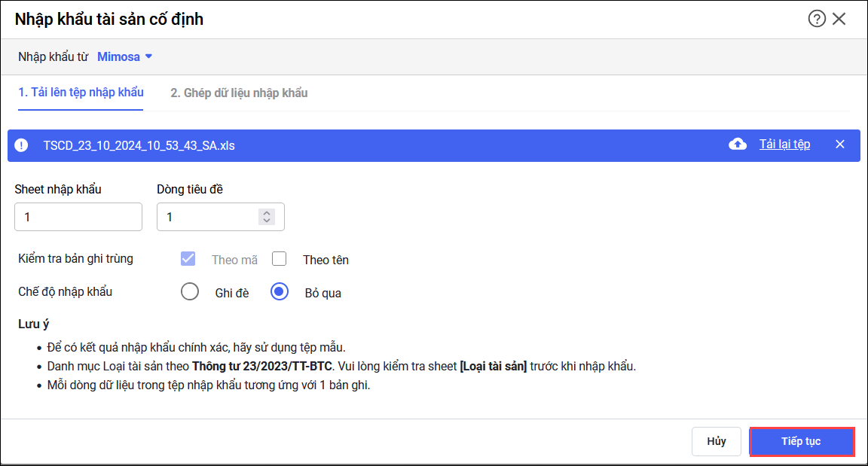868x466 pixels.
Task: Click the dropdown arrow next to Mimosa
Action: point(149,56)
